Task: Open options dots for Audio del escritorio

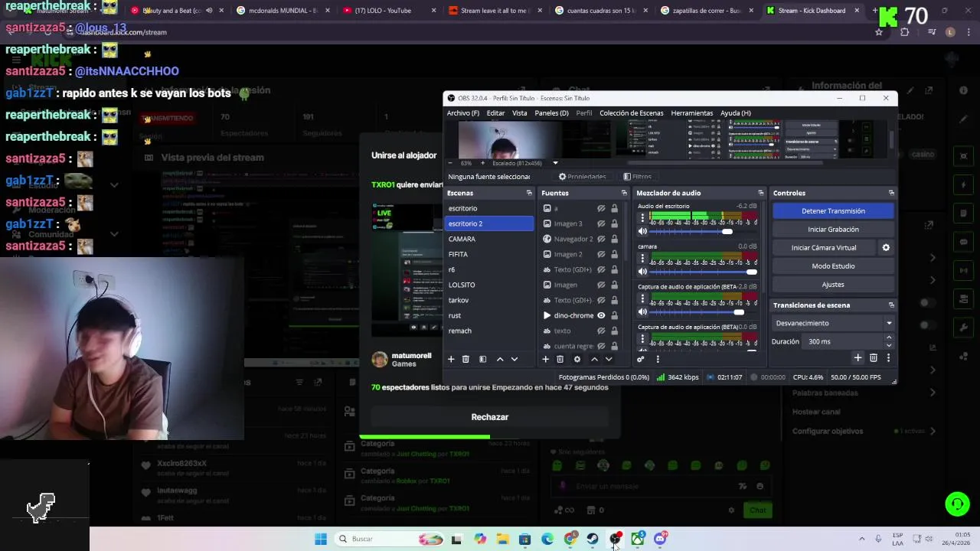Action: click(x=642, y=218)
